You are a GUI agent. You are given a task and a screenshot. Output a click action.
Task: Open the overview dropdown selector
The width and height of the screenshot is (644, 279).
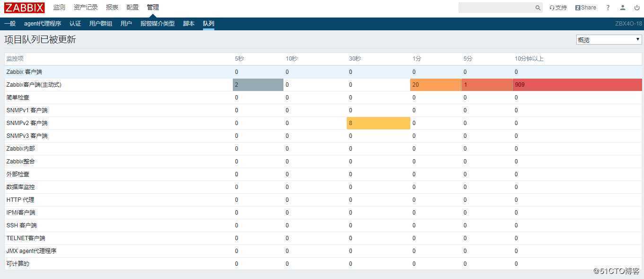tap(609, 40)
